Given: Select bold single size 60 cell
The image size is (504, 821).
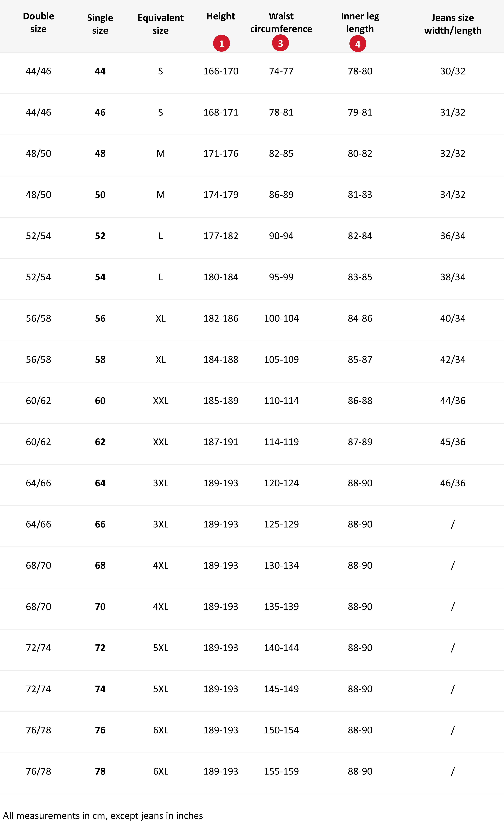Looking at the screenshot, I should point(100,401).
